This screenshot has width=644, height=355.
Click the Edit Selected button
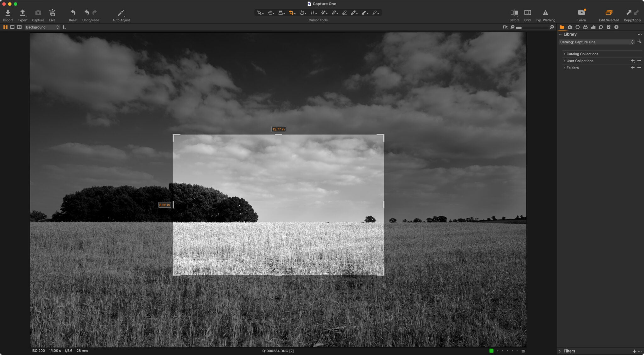(x=609, y=13)
